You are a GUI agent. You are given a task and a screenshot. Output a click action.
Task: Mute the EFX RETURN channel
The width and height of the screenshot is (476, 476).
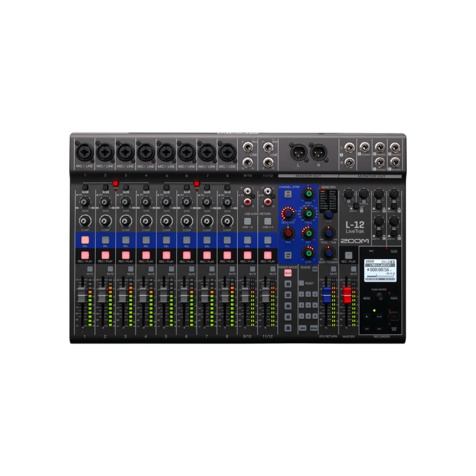333,269
